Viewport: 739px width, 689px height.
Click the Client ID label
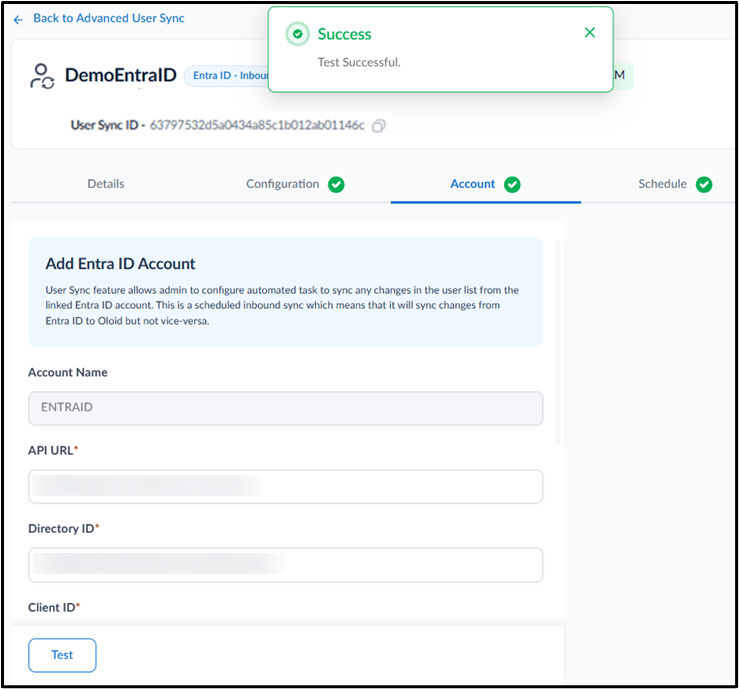(x=53, y=607)
